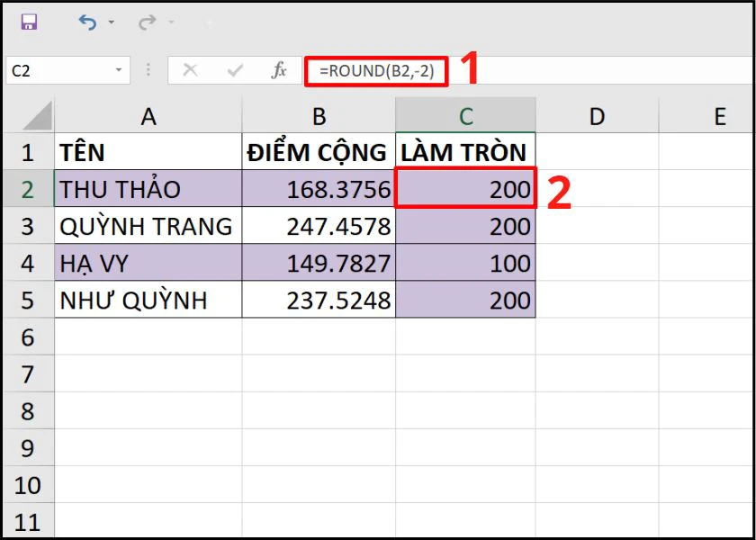The image size is (756, 540).
Task: Select the rounded value 200 in QUỲNH TRANG row
Action: (x=465, y=226)
